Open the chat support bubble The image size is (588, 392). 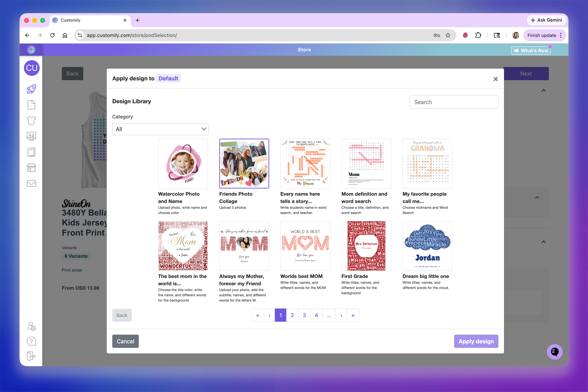click(554, 352)
